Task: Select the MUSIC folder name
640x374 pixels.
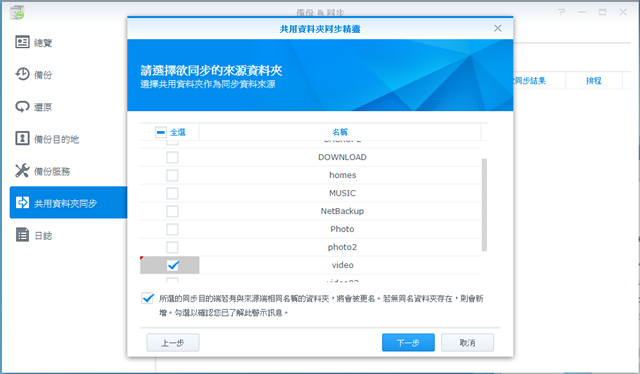Action: [342, 193]
